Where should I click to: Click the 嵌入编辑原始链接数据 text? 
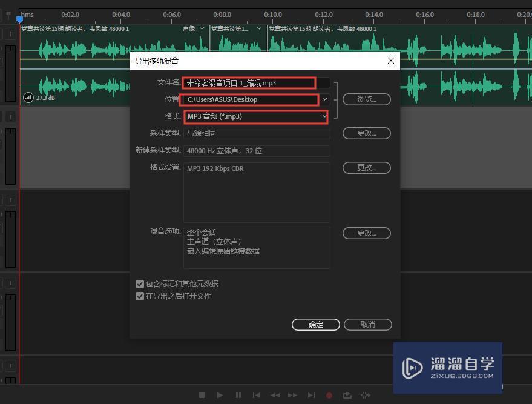click(223, 251)
